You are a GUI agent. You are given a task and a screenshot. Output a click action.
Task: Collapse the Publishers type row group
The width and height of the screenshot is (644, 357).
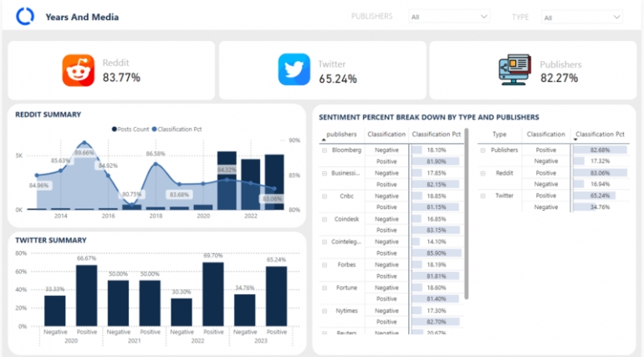(483, 150)
